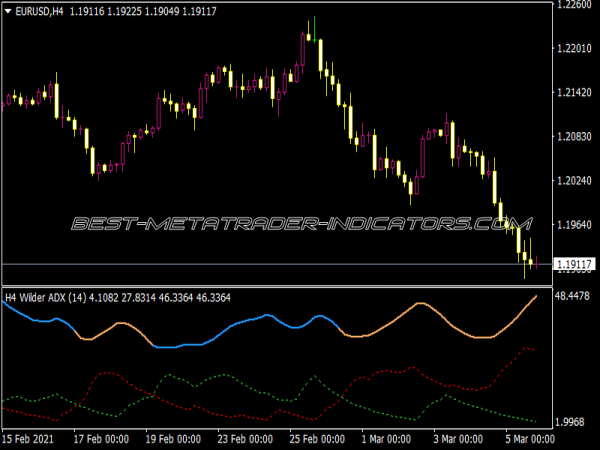Select the 15 Feb 2021 date label
The image size is (600, 450).
(28, 439)
